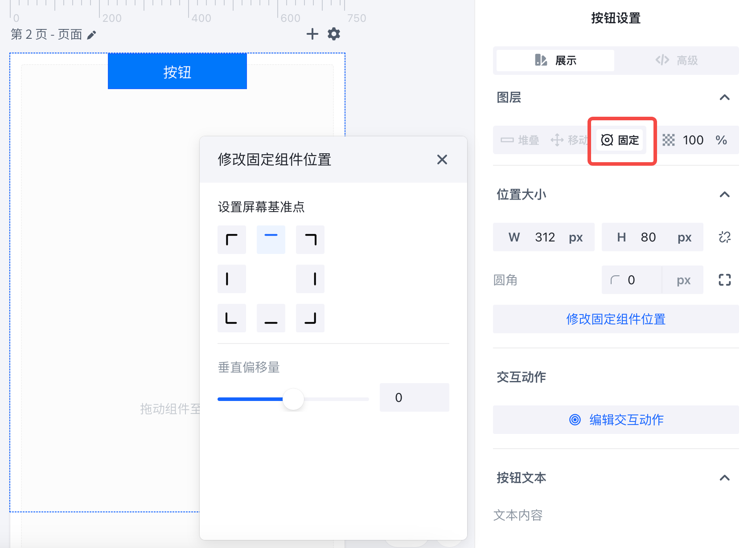Screen dimensions: 756x548
Task: Select top-right screen anchor point
Action: 310,240
